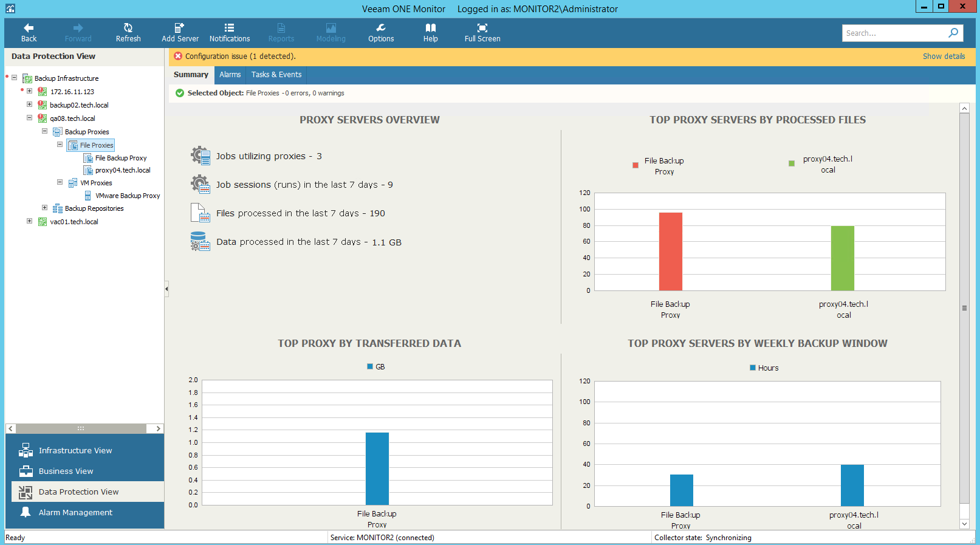Click the blue GB legend swatch
The height and width of the screenshot is (545, 980).
(x=370, y=366)
